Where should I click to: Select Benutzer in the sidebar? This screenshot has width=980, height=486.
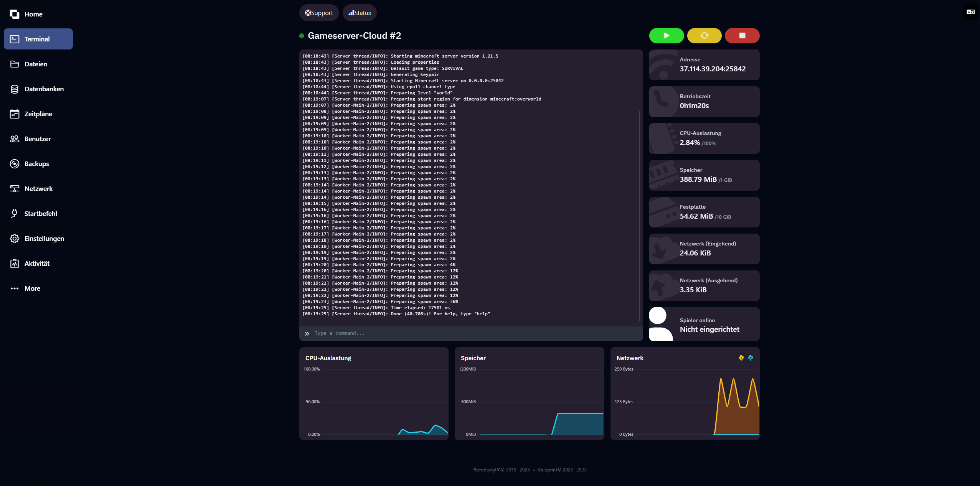point(38,139)
